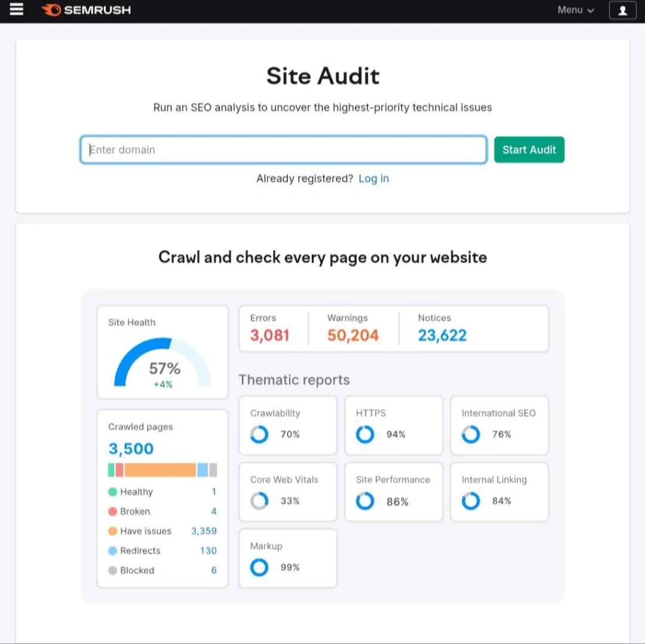
Task: Focus the Enter domain field
Action: [283, 149]
